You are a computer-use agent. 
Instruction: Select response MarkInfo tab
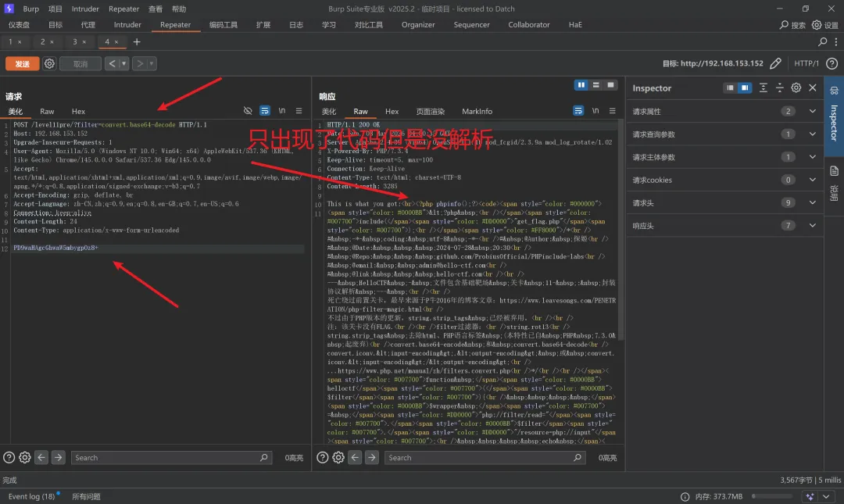pos(477,112)
